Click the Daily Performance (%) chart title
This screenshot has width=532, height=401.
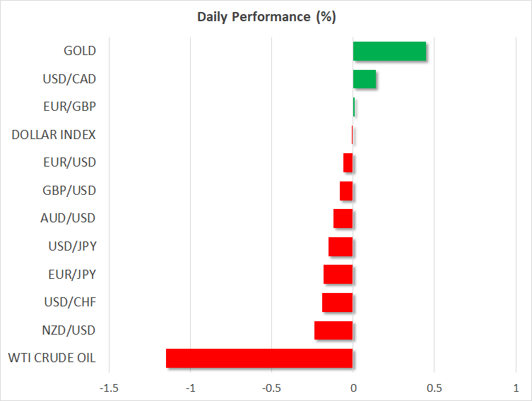click(x=266, y=17)
